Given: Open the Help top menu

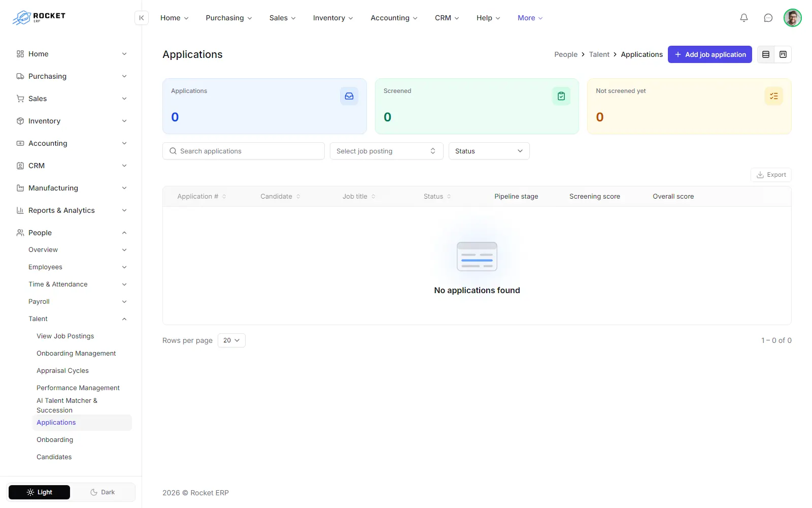Looking at the screenshot, I should pos(488,18).
